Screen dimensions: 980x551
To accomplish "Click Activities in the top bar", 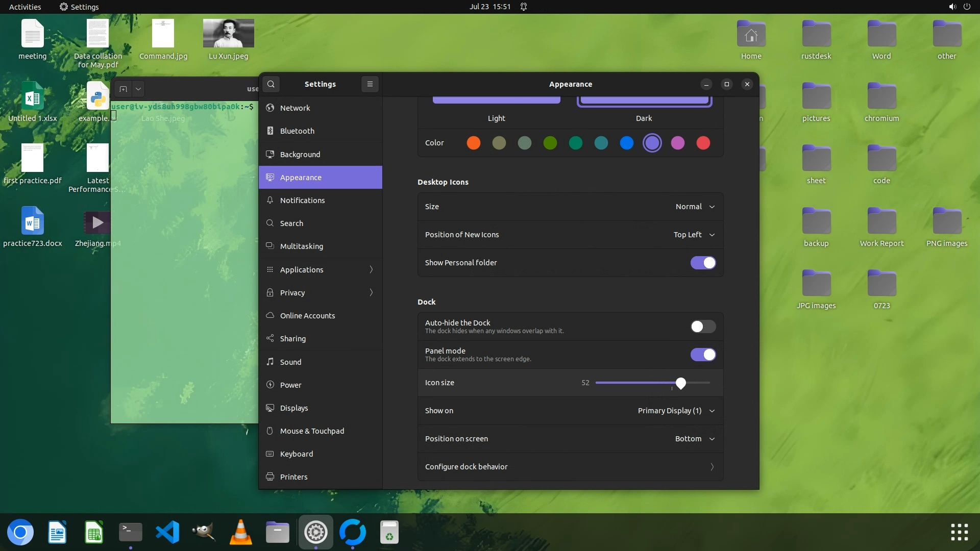I will click(x=25, y=7).
